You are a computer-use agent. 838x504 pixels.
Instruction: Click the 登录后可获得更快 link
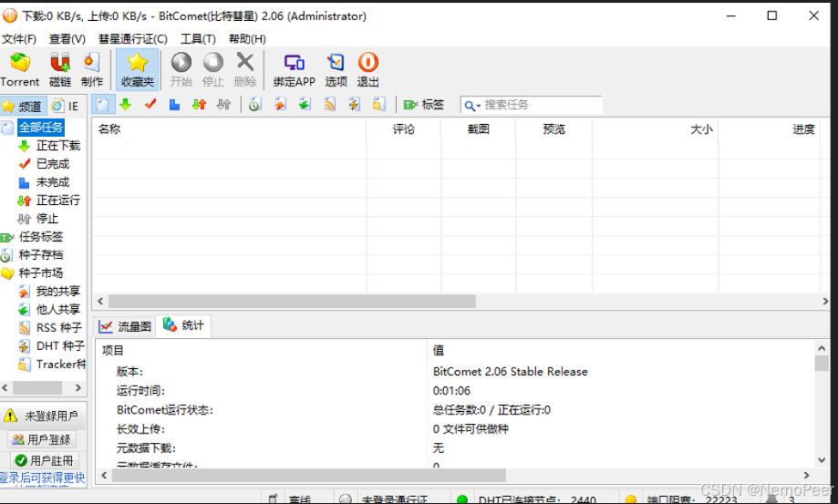[42, 478]
